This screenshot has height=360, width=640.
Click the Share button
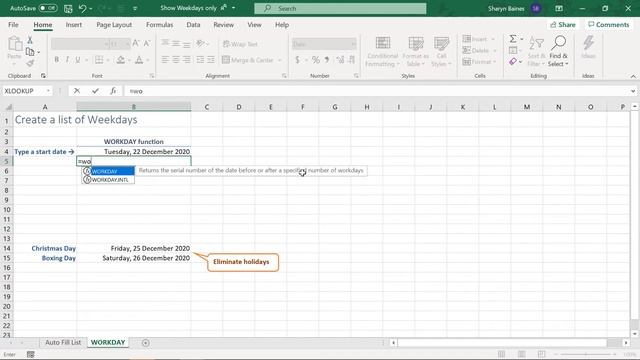pos(562,25)
